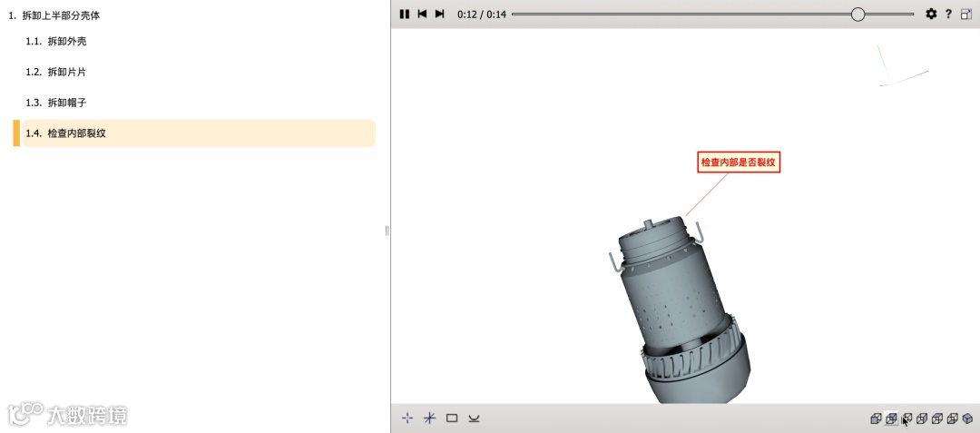Image resolution: width=980 pixels, height=433 pixels.
Task: Click the dashed crosshair tool icon
Action: (407, 418)
